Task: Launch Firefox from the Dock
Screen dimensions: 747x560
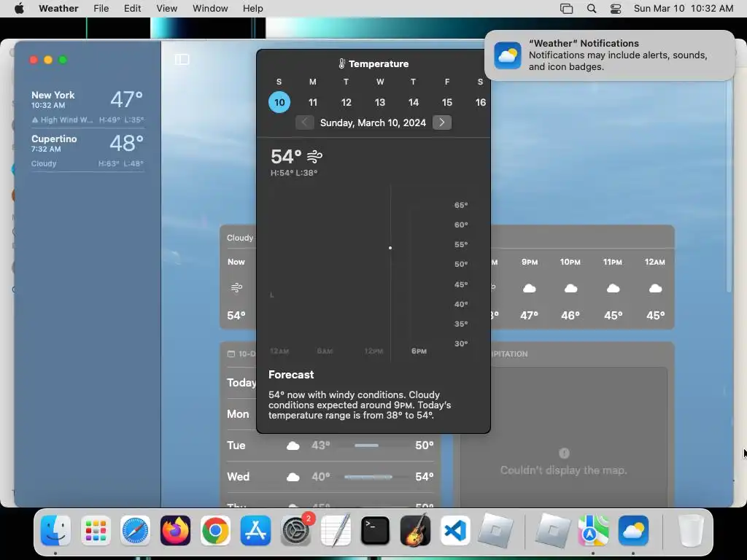Action: pos(175,531)
